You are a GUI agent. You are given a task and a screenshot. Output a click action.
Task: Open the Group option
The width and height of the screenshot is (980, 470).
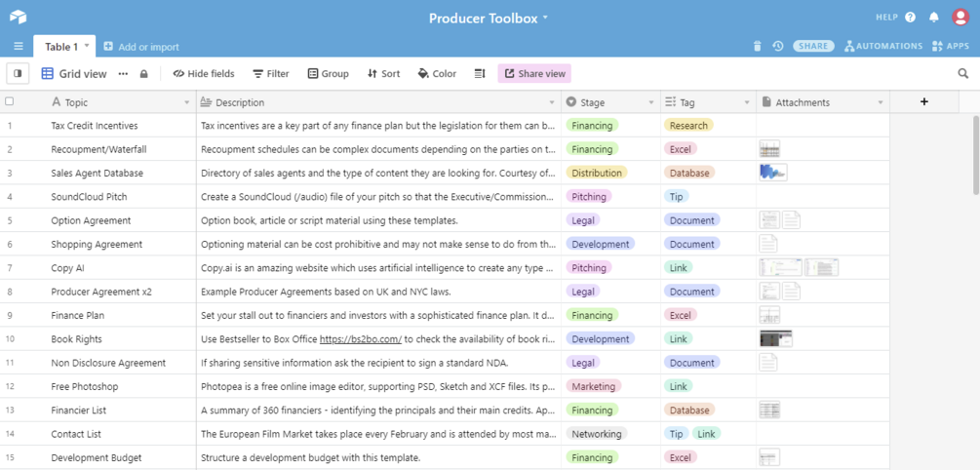tap(328, 74)
